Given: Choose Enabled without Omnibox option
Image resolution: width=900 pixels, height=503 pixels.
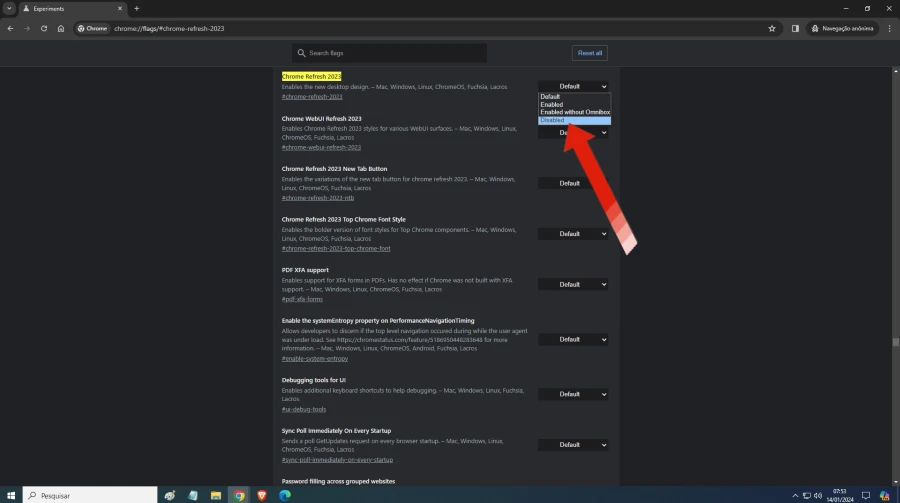Looking at the screenshot, I should pos(574,112).
